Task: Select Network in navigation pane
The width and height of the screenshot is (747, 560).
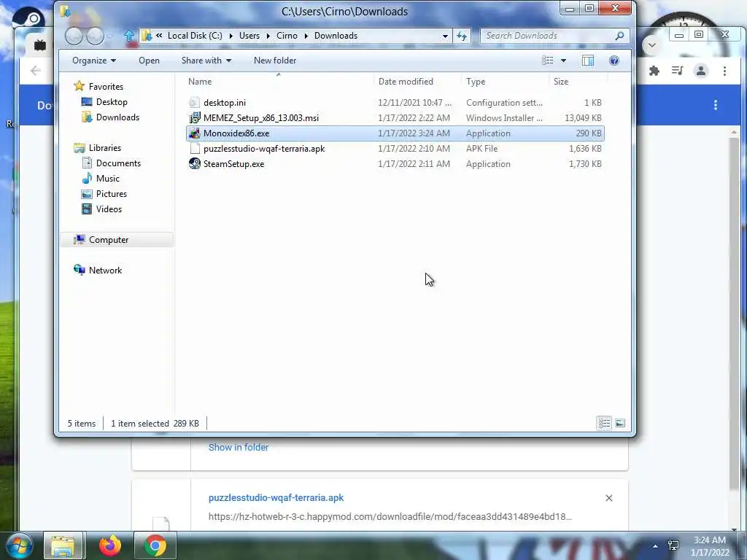Action: tap(105, 270)
